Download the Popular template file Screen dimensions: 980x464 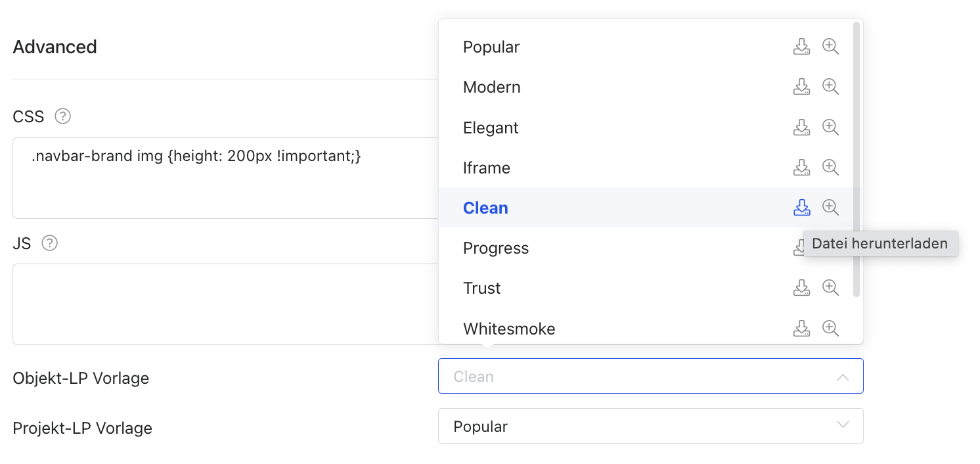801,47
